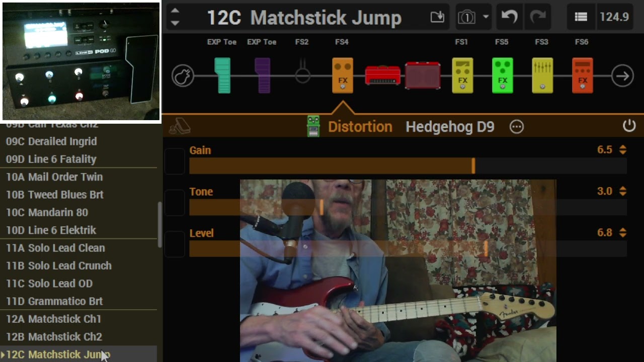Select the green FS5 FX pedal
This screenshot has height=362, width=644.
coord(502,75)
